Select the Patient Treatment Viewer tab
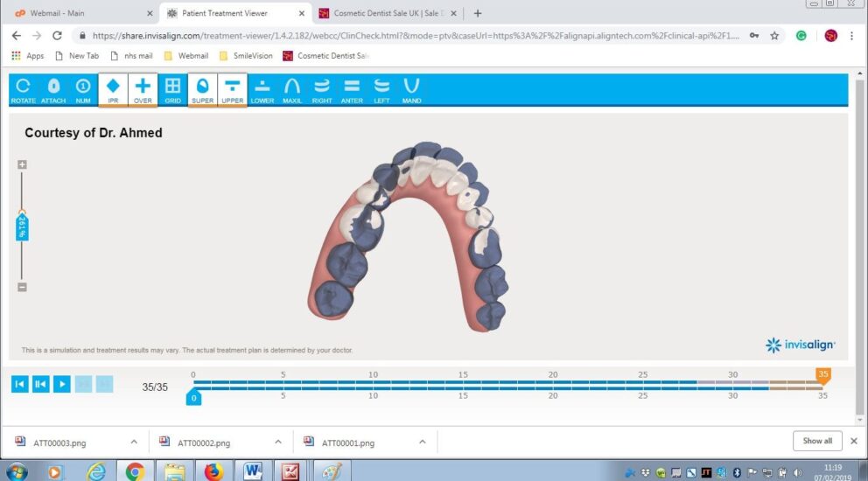The height and width of the screenshot is (481, 868). 235,13
